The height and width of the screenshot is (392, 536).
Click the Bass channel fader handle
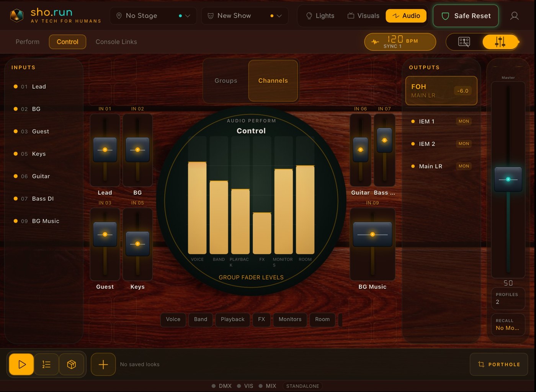click(384, 140)
